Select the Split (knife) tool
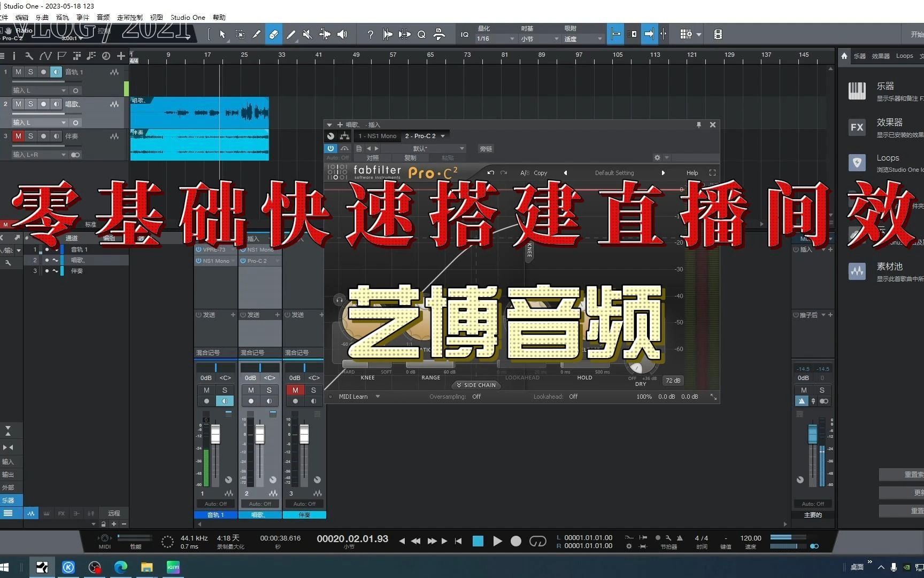 click(257, 34)
